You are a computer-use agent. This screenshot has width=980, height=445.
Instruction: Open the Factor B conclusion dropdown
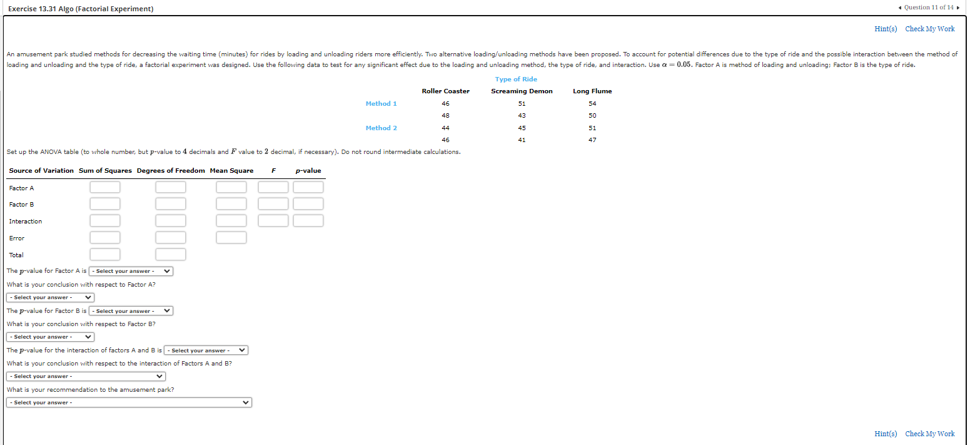(x=49, y=337)
